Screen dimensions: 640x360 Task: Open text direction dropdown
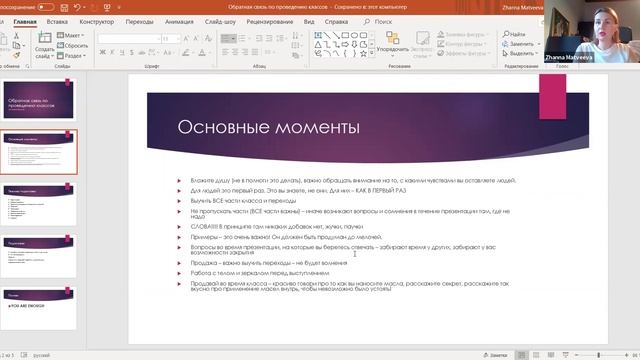pos(296,36)
